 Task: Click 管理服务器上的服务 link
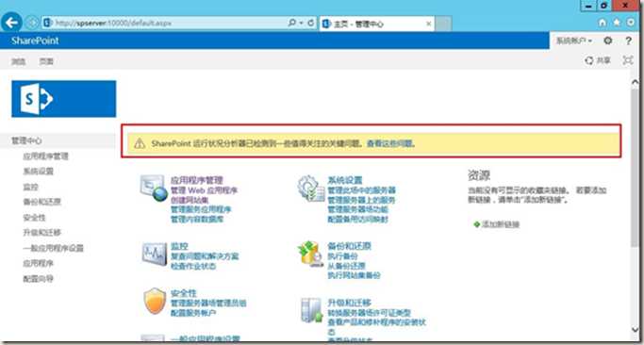click(x=361, y=200)
